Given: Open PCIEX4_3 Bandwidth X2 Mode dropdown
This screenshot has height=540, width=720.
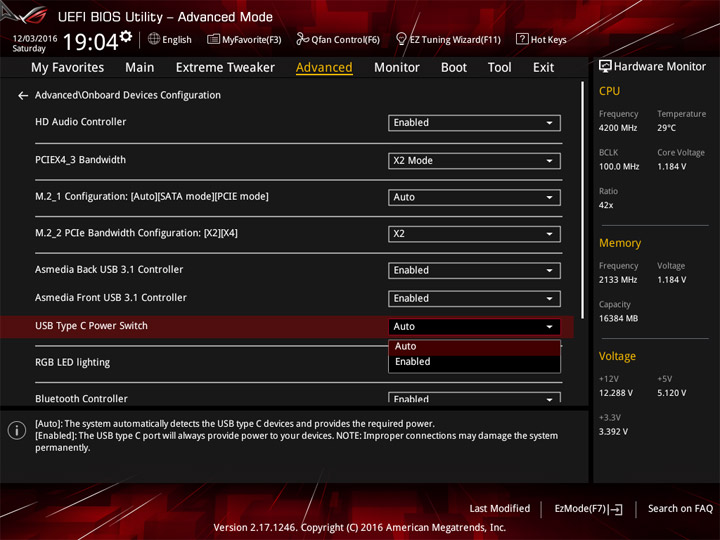Looking at the screenshot, I should pyautogui.click(x=474, y=161).
